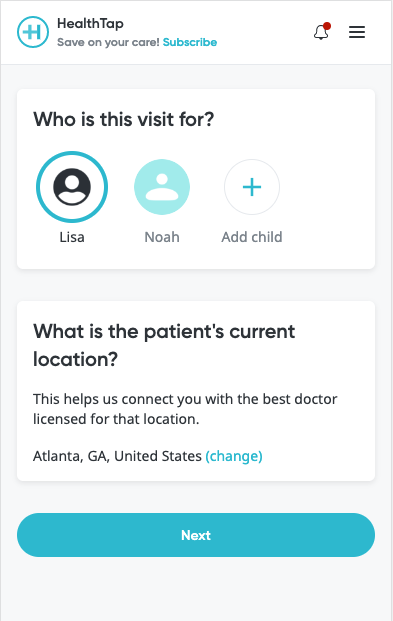Click the Atlanta, GA location text
This screenshot has height=621, width=393.
[x=117, y=456]
